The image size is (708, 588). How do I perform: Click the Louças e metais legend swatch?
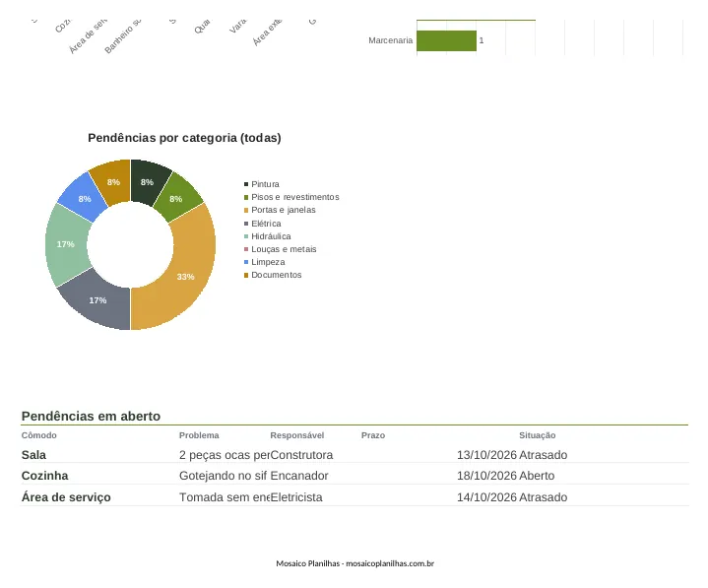coord(246,249)
